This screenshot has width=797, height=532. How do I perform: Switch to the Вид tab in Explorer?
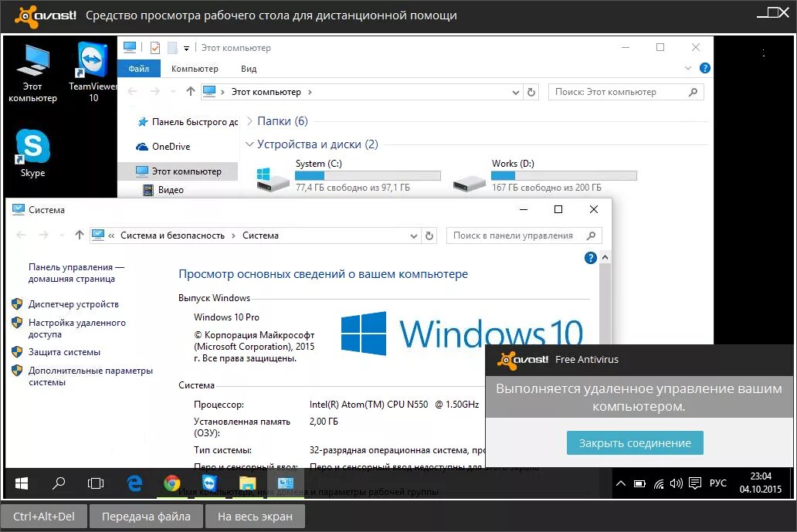tap(249, 68)
